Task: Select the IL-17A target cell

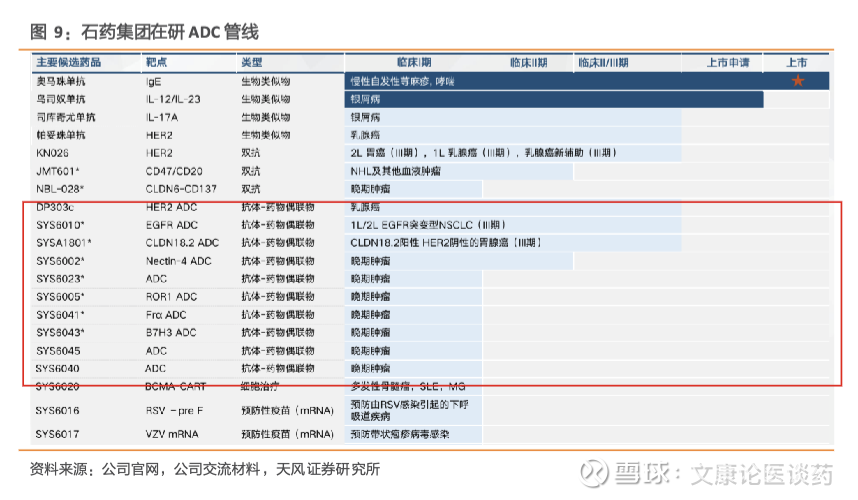Action: coord(161,117)
